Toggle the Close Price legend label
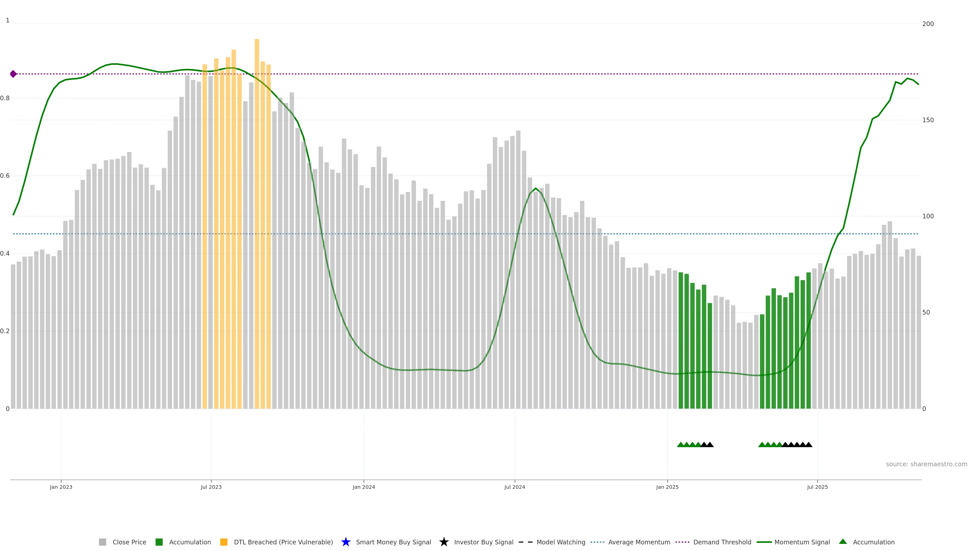 click(129, 542)
